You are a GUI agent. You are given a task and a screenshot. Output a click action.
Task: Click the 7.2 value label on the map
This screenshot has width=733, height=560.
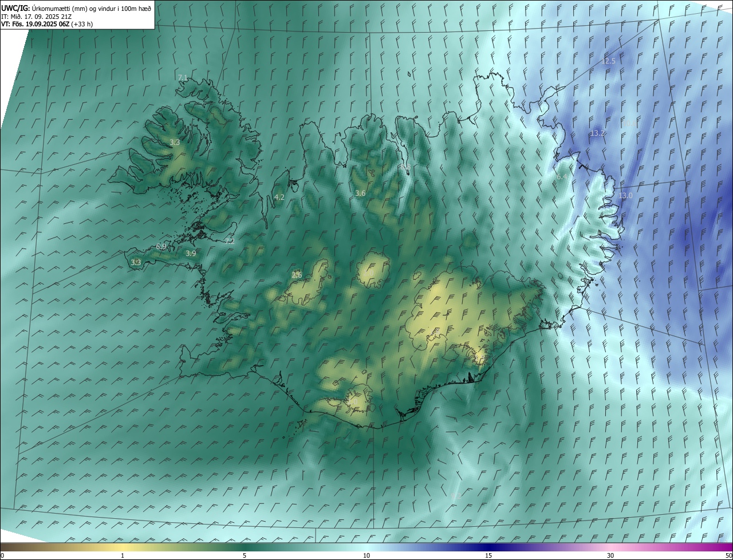tap(230, 242)
